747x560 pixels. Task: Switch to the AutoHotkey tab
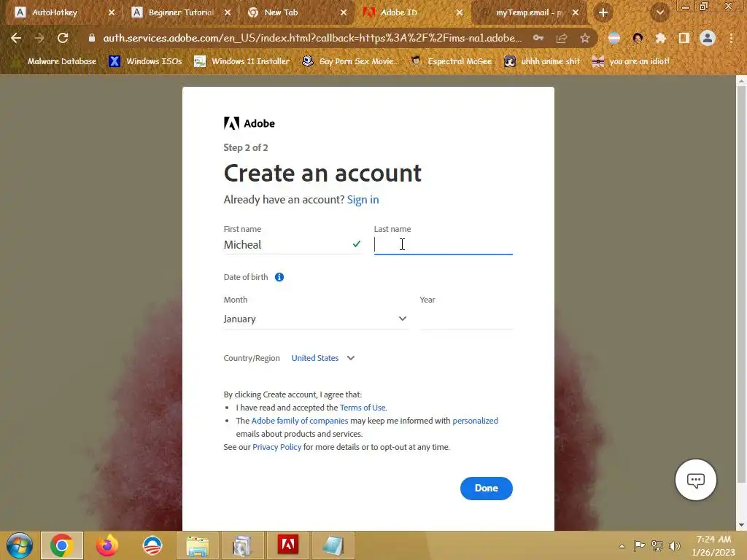point(55,12)
